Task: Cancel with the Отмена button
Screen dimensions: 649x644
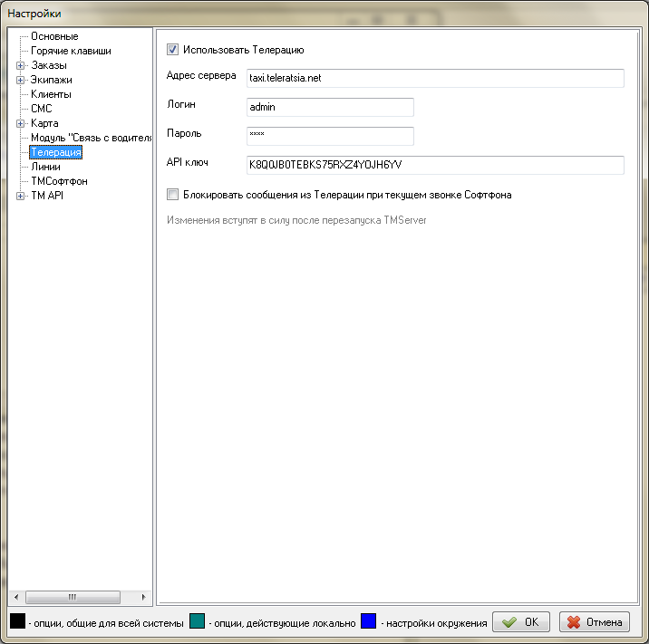Action: tap(594, 621)
